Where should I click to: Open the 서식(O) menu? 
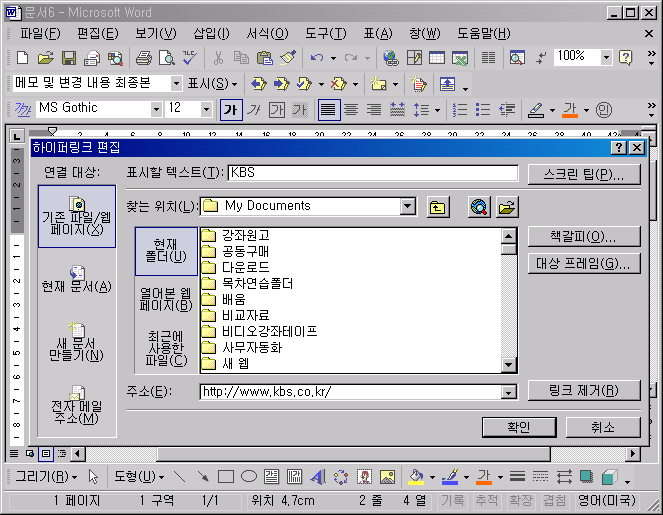(267, 34)
